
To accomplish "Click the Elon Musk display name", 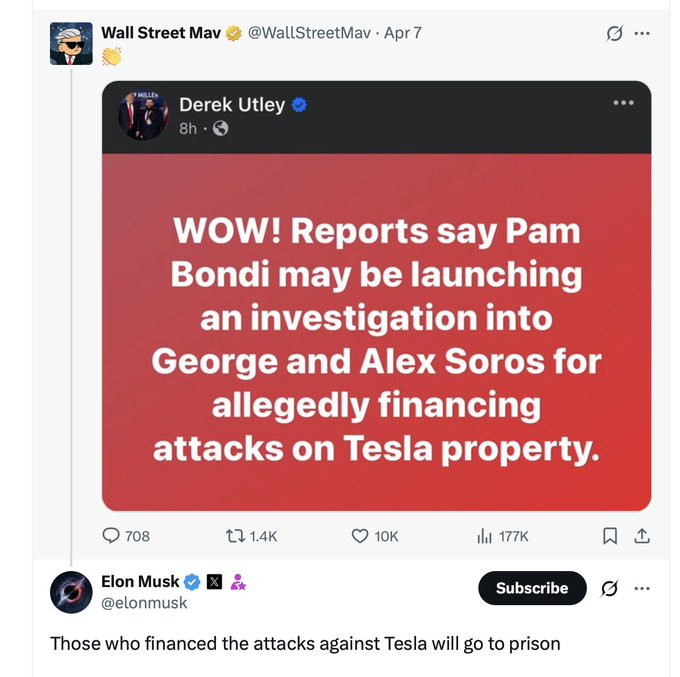I will pyautogui.click(x=140, y=581).
